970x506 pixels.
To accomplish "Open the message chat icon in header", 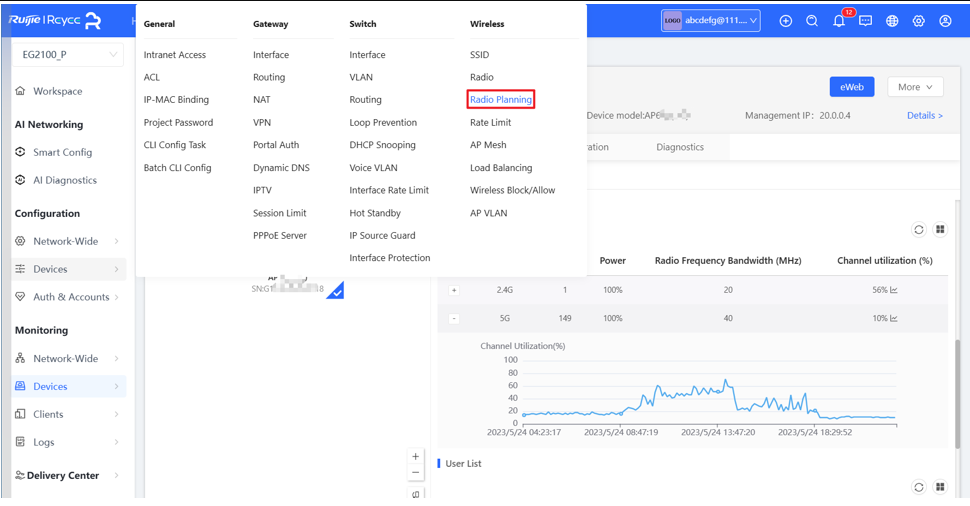I will (865, 21).
